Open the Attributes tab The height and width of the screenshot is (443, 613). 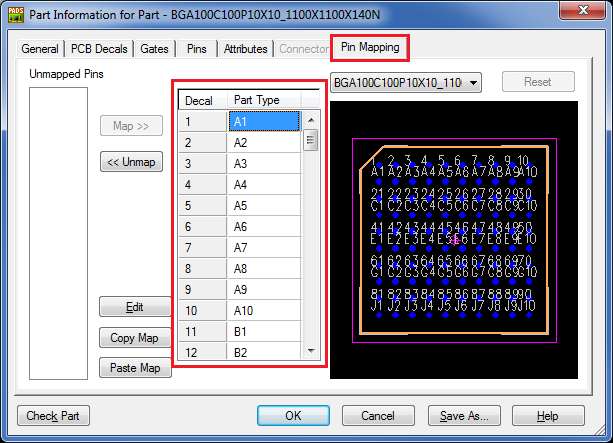(x=246, y=49)
